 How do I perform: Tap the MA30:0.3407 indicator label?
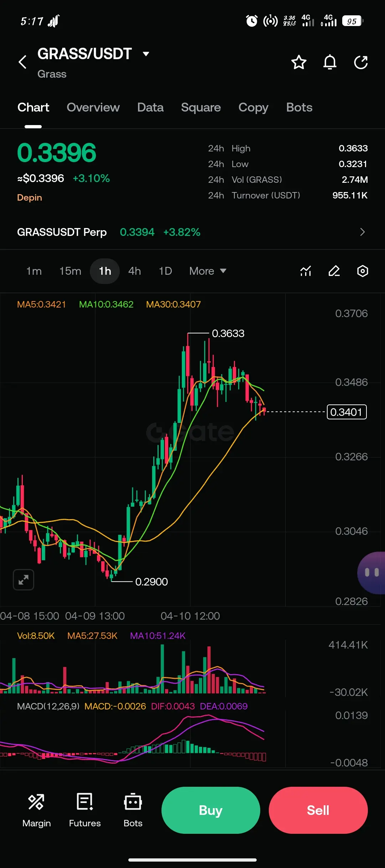tap(173, 304)
